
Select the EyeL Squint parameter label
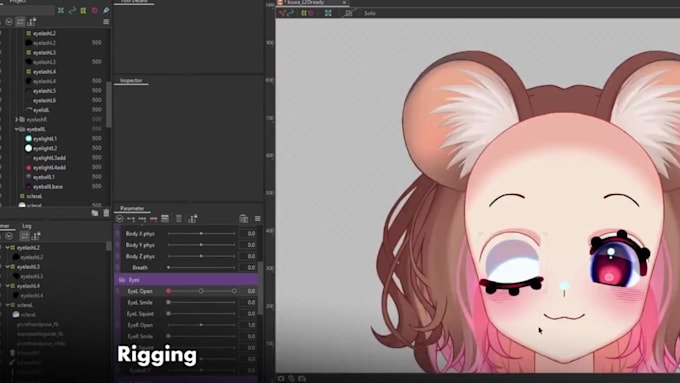[x=140, y=314]
